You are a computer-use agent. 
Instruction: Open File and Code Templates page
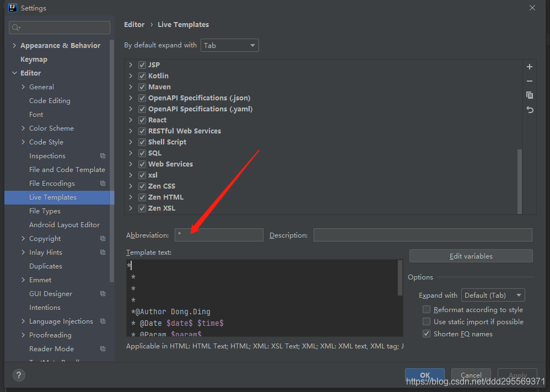point(67,169)
